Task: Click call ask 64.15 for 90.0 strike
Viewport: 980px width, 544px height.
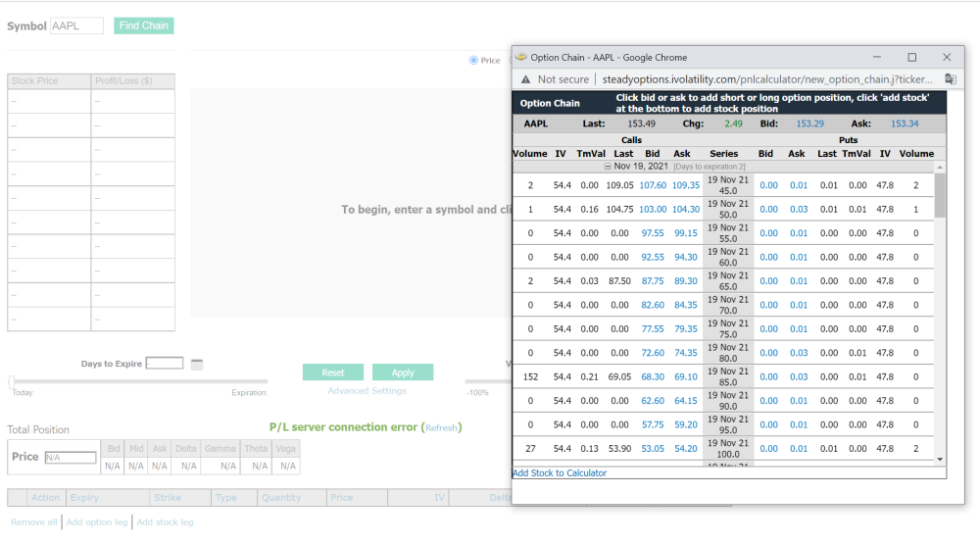Action: (686, 401)
